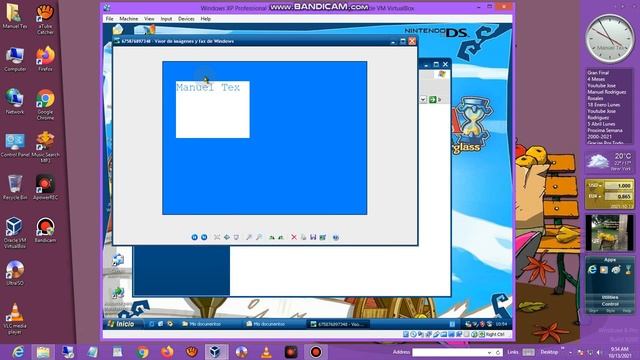640x360 pixels.
Task: Select image viewer task in XP taskbar
Action: (x=337, y=324)
